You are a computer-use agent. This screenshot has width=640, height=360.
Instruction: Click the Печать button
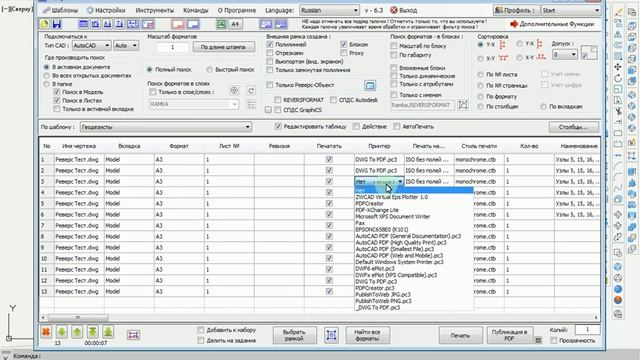pos(460,336)
